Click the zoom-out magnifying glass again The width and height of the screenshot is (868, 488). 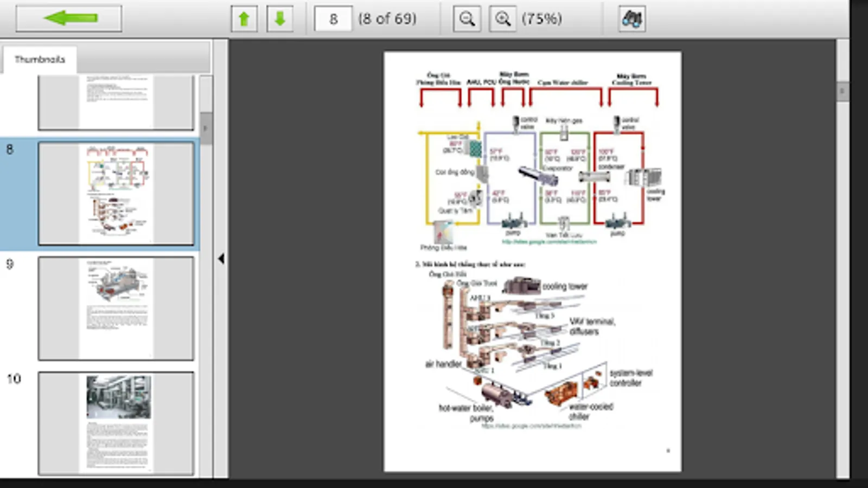pyautogui.click(x=467, y=18)
